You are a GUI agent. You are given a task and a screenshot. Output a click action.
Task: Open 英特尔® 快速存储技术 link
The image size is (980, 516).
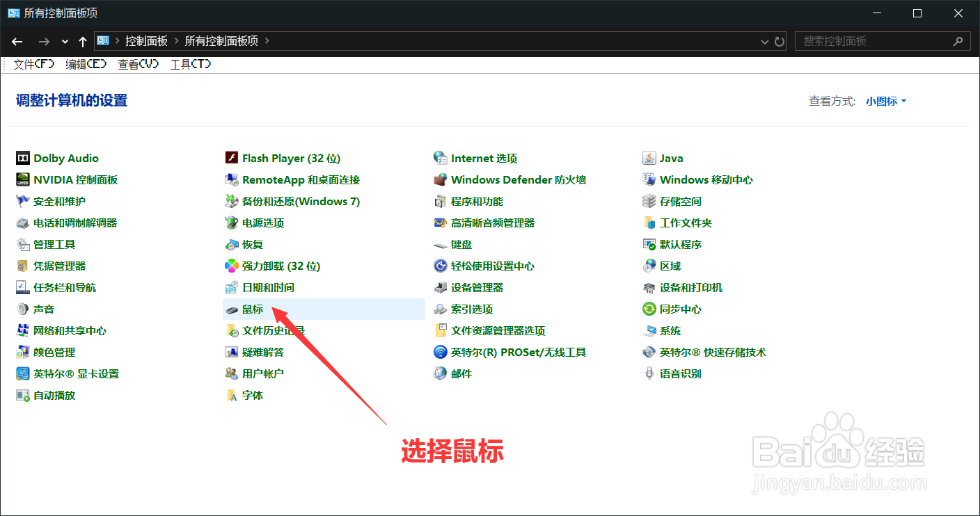713,352
